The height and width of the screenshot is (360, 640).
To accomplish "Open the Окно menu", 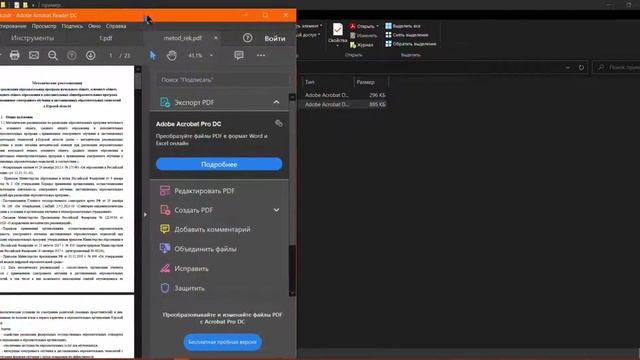I will click(94, 26).
